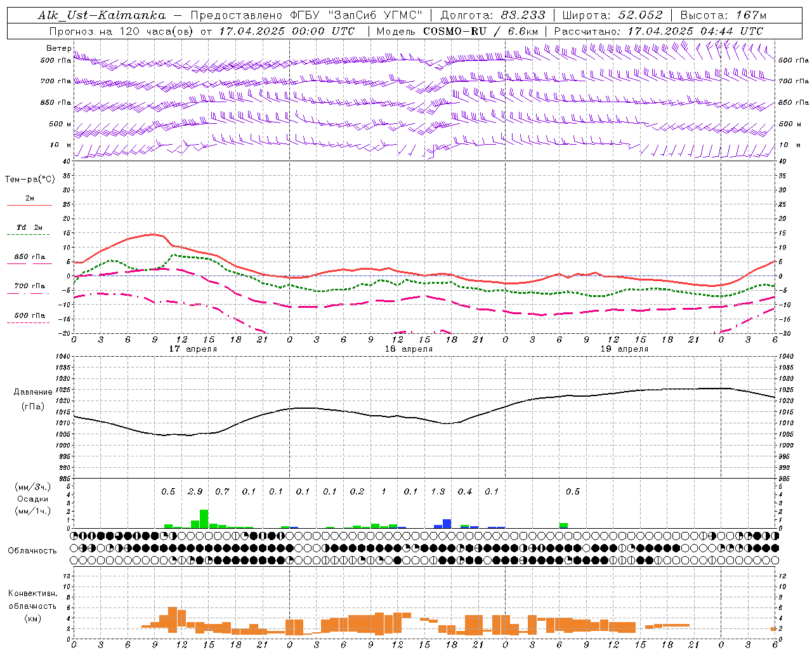812x650 pixels.
Task: Click the station title Alk_Ust-Kalmanka
Action: tap(101, 15)
